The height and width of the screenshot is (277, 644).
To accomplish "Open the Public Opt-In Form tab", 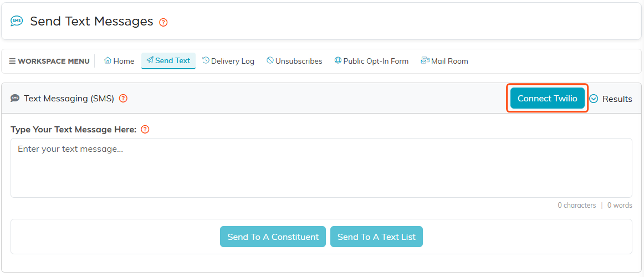I will tap(372, 61).
